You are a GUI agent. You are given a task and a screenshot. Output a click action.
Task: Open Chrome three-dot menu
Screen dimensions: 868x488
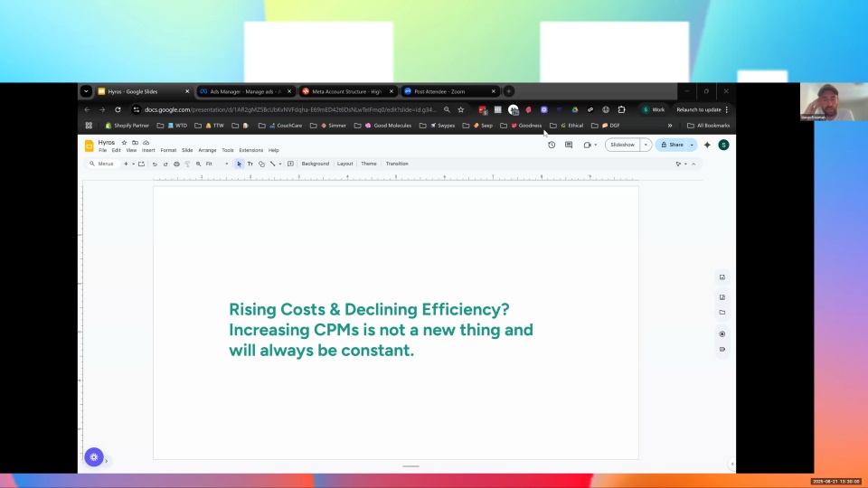[x=727, y=109]
